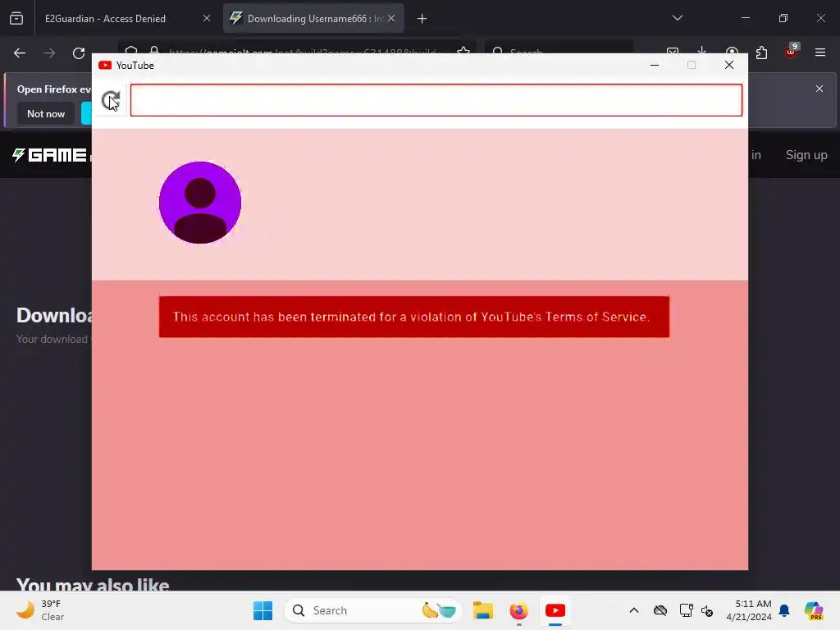Click YouTube app icon in taskbar
The width and height of the screenshot is (840, 630).
pos(555,610)
